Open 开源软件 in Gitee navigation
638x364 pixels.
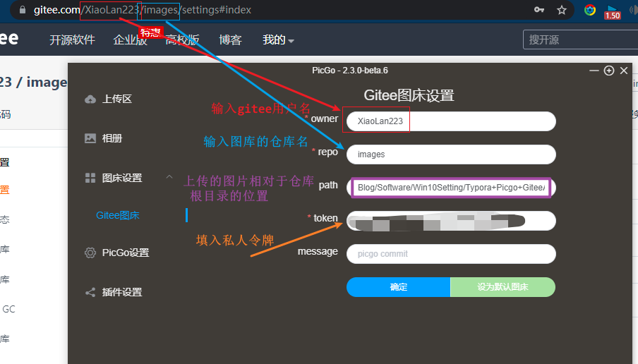tap(73, 40)
